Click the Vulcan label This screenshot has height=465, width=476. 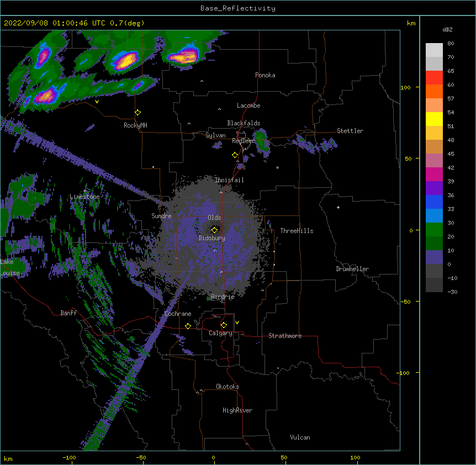click(x=300, y=437)
